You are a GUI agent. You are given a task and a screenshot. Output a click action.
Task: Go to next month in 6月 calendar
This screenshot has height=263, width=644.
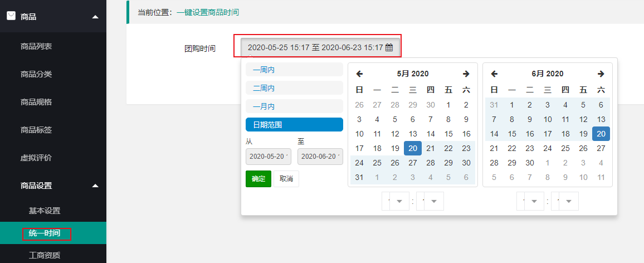coord(601,74)
